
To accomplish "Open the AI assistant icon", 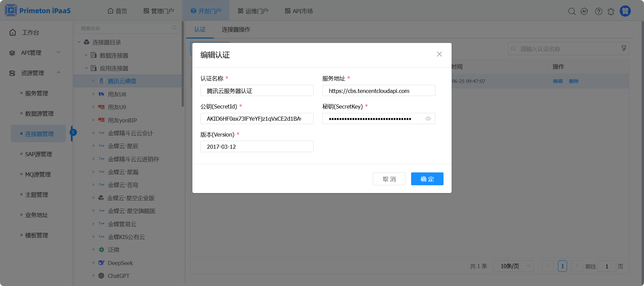I will [x=584, y=11].
